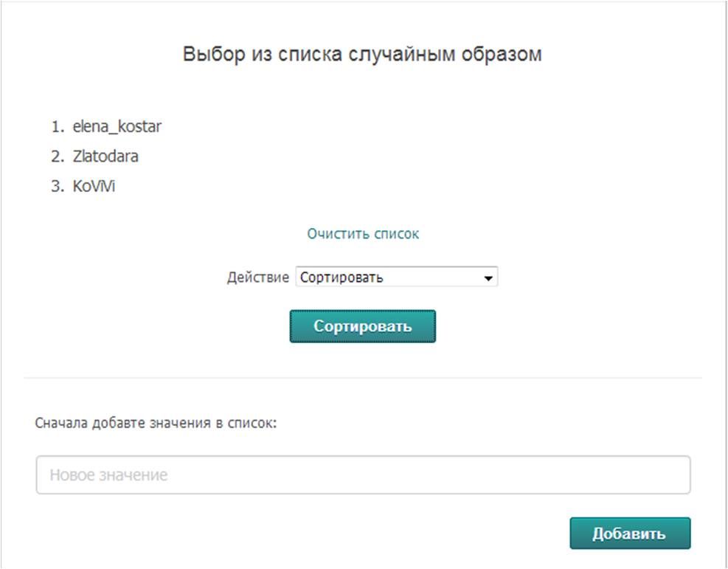Select list entry "Zlatodara"
Image resolution: width=728 pixels, height=569 pixels.
click(105, 156)
